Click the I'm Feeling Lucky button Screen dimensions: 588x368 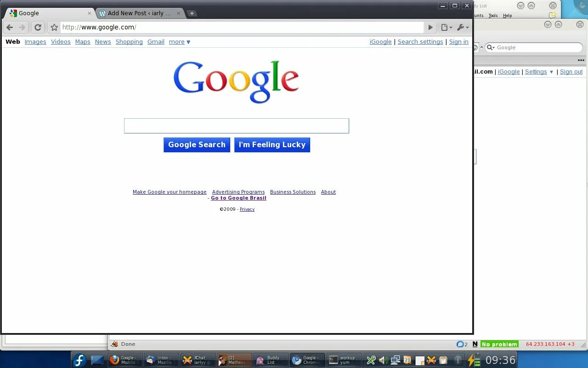click(x=272, y=145)
